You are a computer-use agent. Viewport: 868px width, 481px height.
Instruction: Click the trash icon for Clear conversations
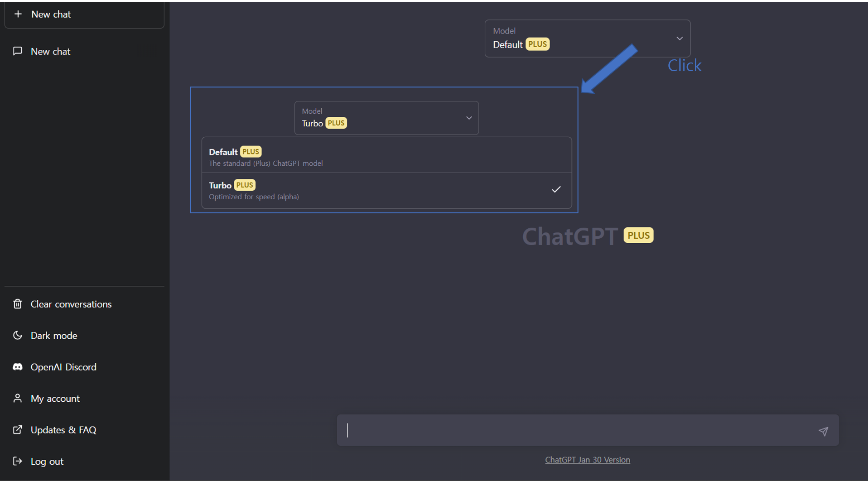(x=18, y=304)
